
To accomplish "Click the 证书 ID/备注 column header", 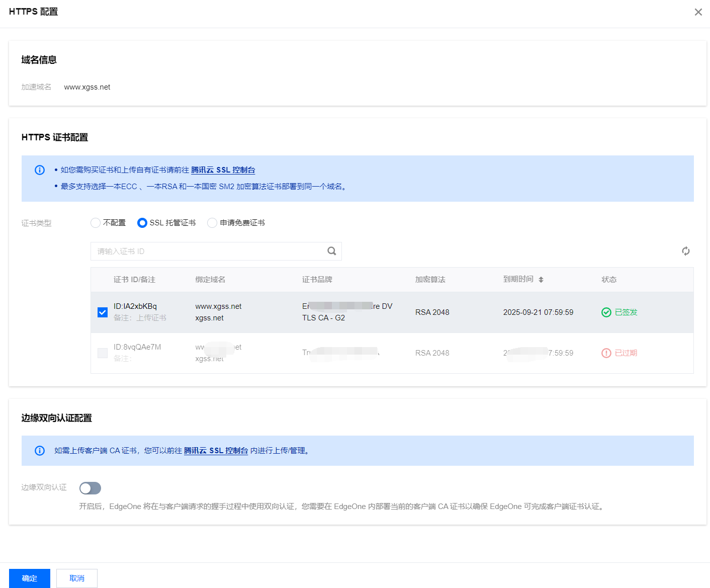I will [x=134, y=280].
